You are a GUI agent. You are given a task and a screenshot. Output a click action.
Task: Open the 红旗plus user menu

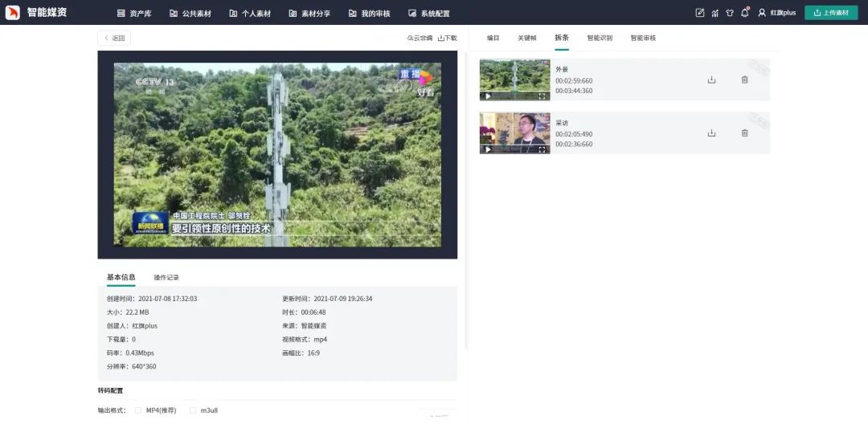(777, 13)
